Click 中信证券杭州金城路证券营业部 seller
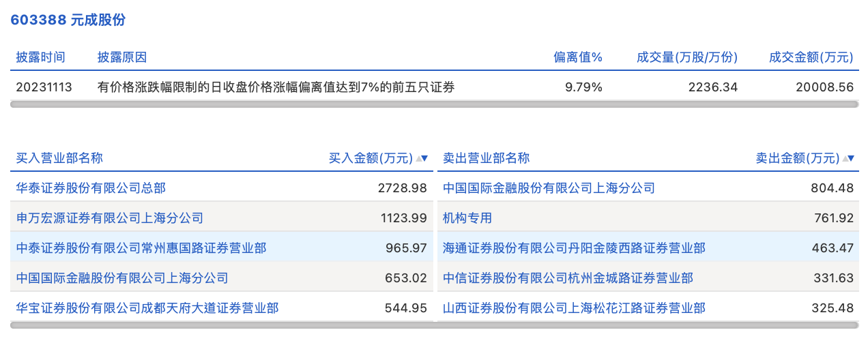 (x=568, y=278)
